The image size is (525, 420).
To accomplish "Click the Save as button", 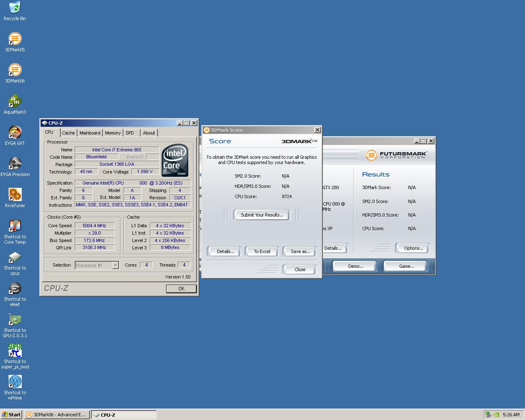I will [300, 251].
